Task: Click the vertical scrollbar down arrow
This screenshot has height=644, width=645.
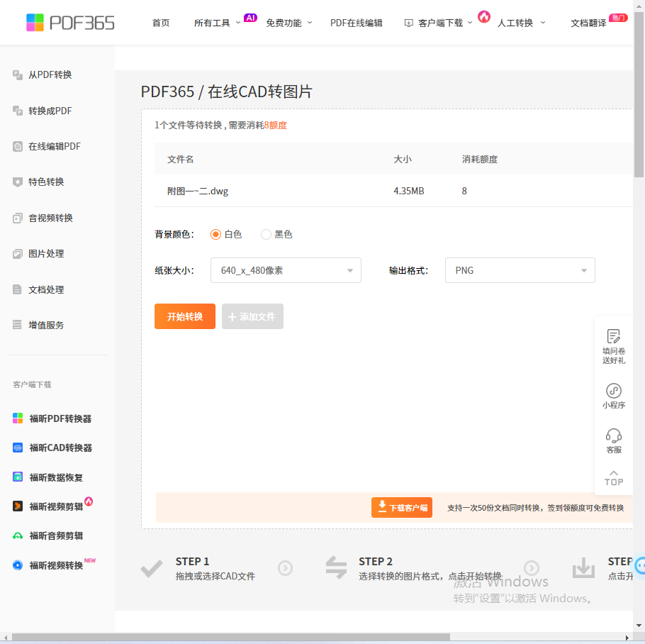Action: [x=639, y=626]
